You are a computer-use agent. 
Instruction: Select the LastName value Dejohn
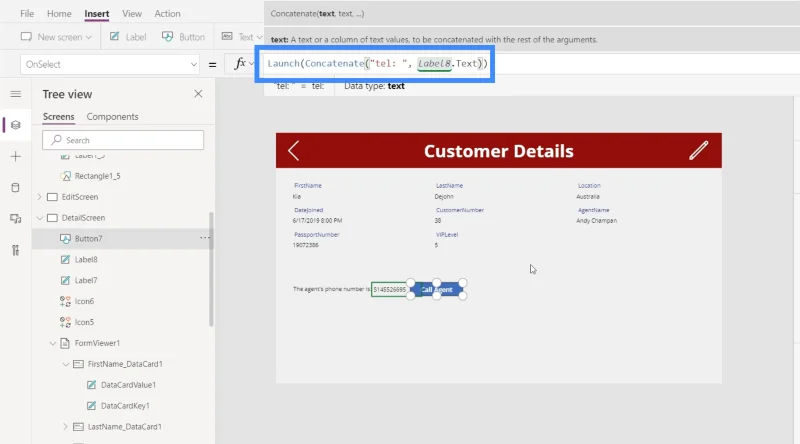pos(444,196)
